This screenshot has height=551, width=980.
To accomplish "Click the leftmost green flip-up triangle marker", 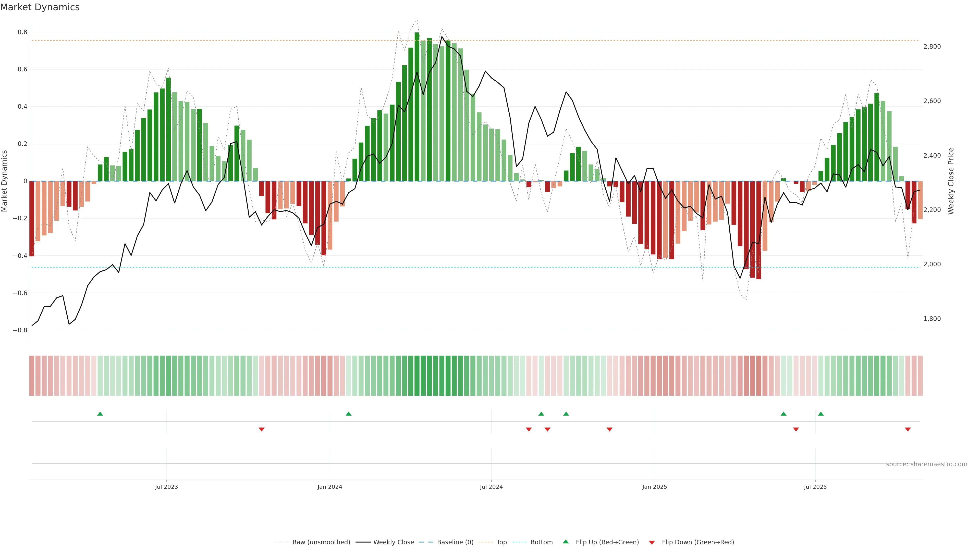I will [x=100, y=414].
